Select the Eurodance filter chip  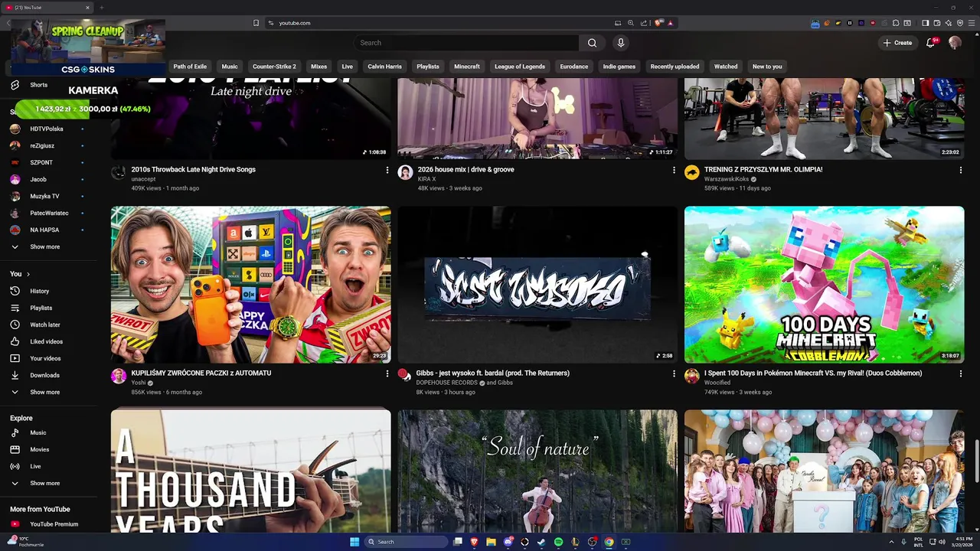click(574, 67)
